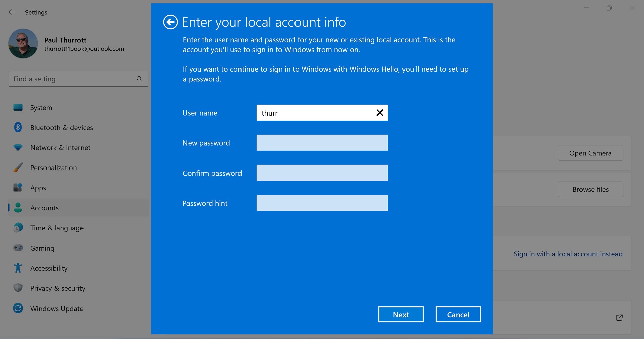Select Accounts in the sidebar
This screenshot has width=644, height=339.
coord(44,208)
